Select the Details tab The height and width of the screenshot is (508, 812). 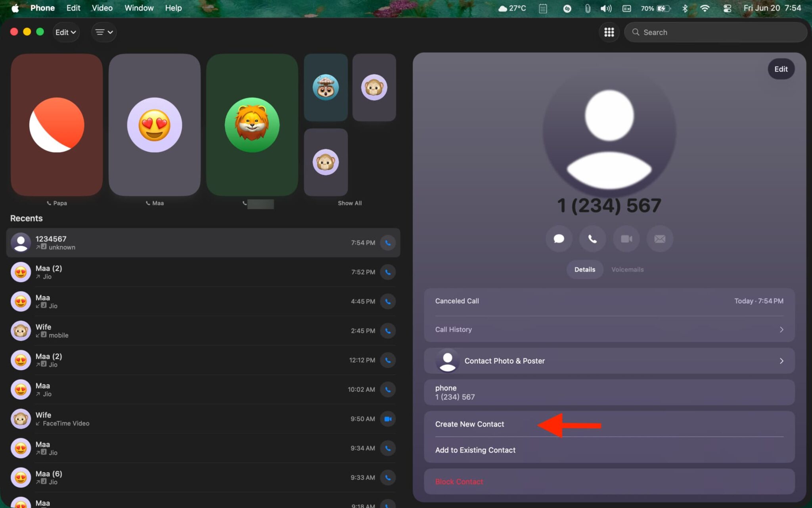point(584,269)
